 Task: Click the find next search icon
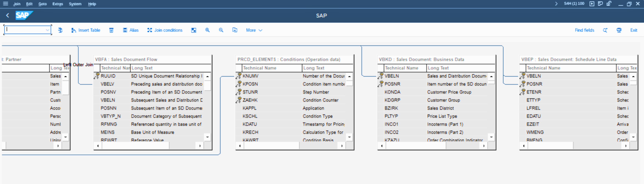605,30
